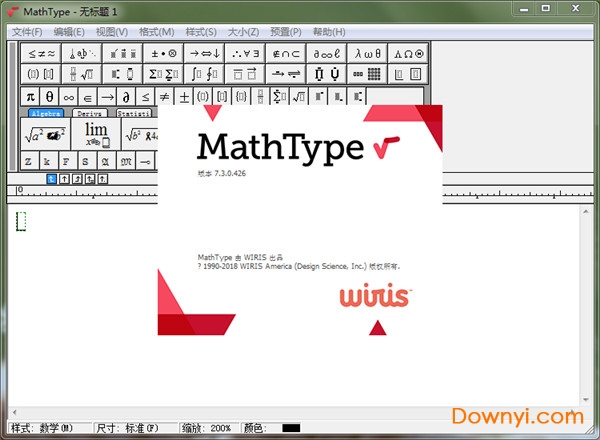Select the Algebra tab
This screenshot has width=600, height=440.
pos(44,114)
